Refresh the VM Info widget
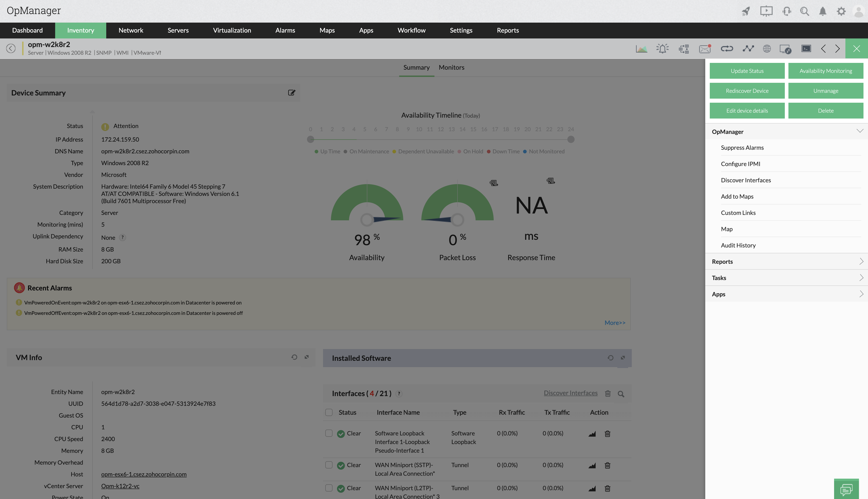 pos(294,357)
